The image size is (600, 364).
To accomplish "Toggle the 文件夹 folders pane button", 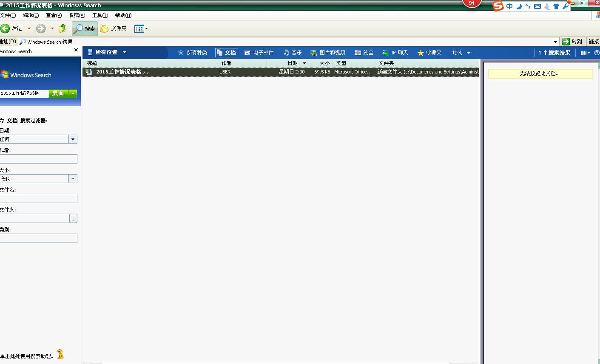I will 114,28.
